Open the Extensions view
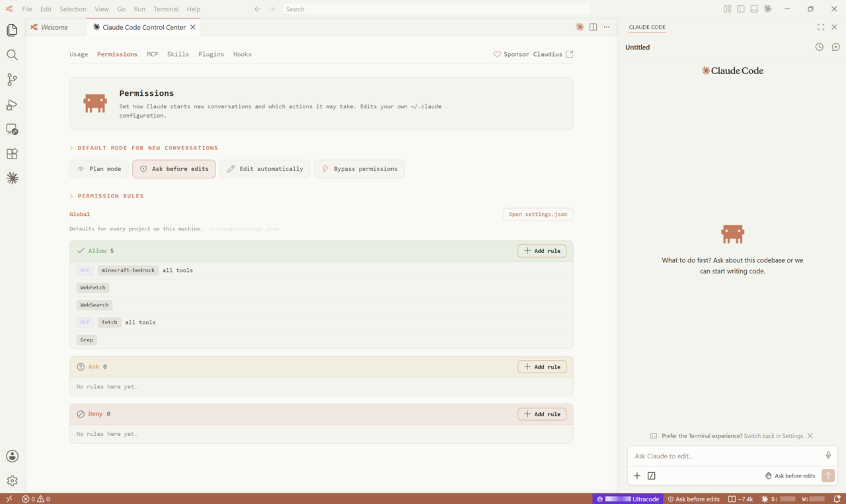The image size is (846, 504). pos(12,154)
